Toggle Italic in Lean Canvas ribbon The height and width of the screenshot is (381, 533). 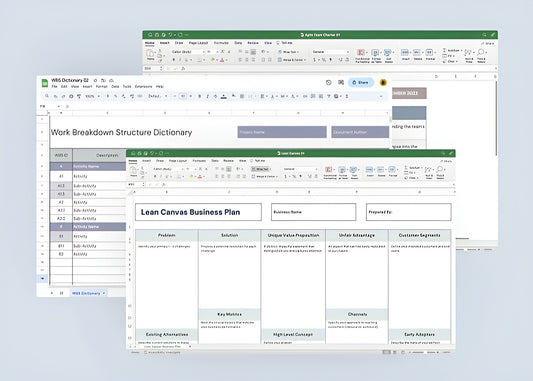pyautogui.click(x=161, y=176)
